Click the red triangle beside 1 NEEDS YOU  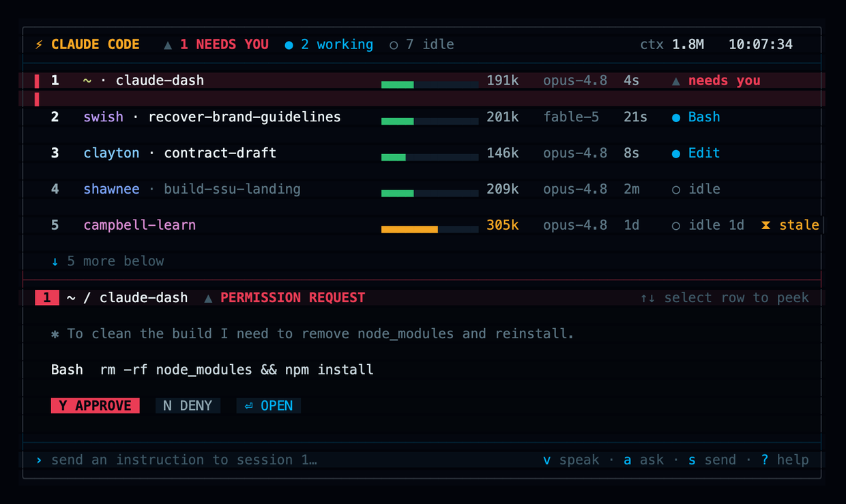pos(168,45)
